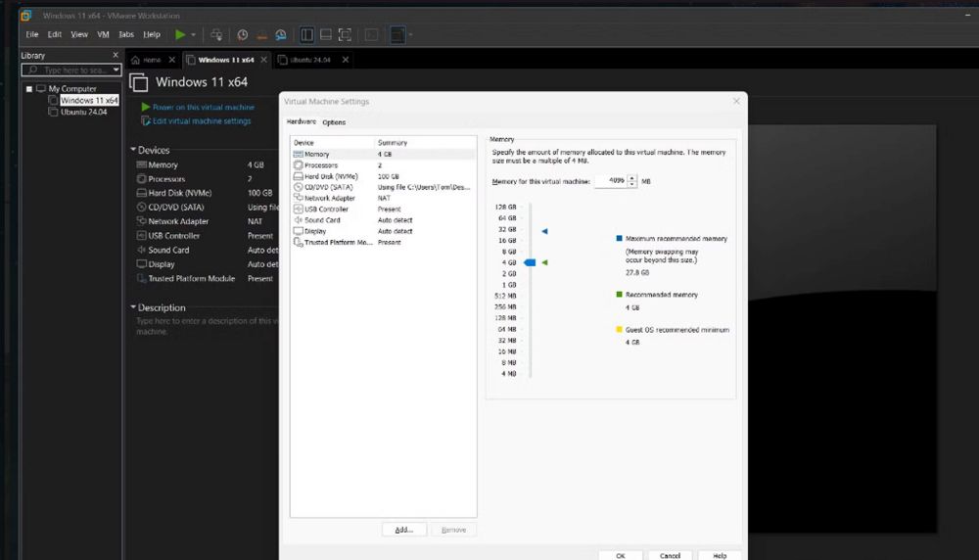Click the green Power On toolbar button
Image resolution: width=979 pixels, height=560 pixels.
[179, 34]
